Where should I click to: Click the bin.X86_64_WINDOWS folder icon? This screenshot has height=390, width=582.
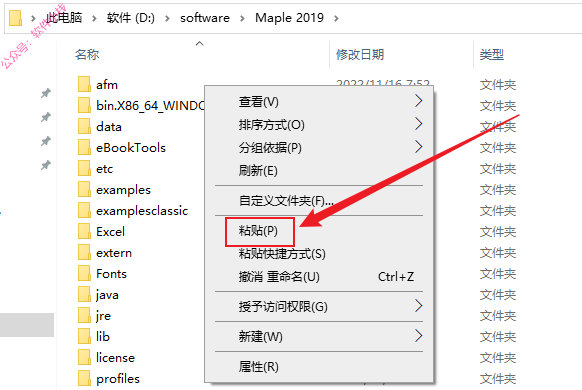[x=84, y=105]
